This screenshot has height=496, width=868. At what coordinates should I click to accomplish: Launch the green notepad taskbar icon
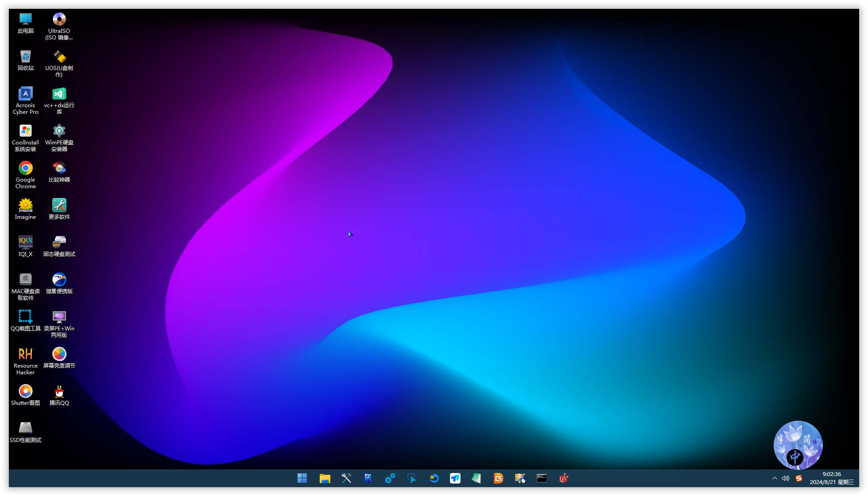coord(477,478)
